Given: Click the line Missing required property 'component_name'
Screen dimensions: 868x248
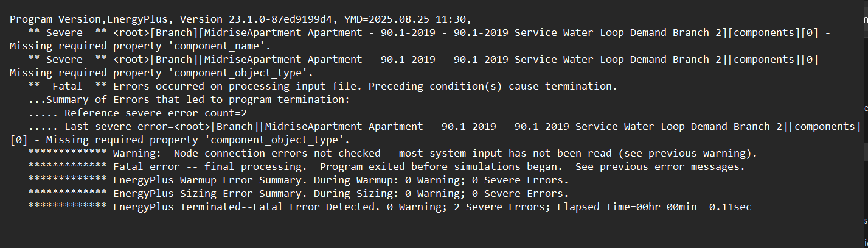Looking at the screenshot, I should pyautogui.click(x=140, y=46).
